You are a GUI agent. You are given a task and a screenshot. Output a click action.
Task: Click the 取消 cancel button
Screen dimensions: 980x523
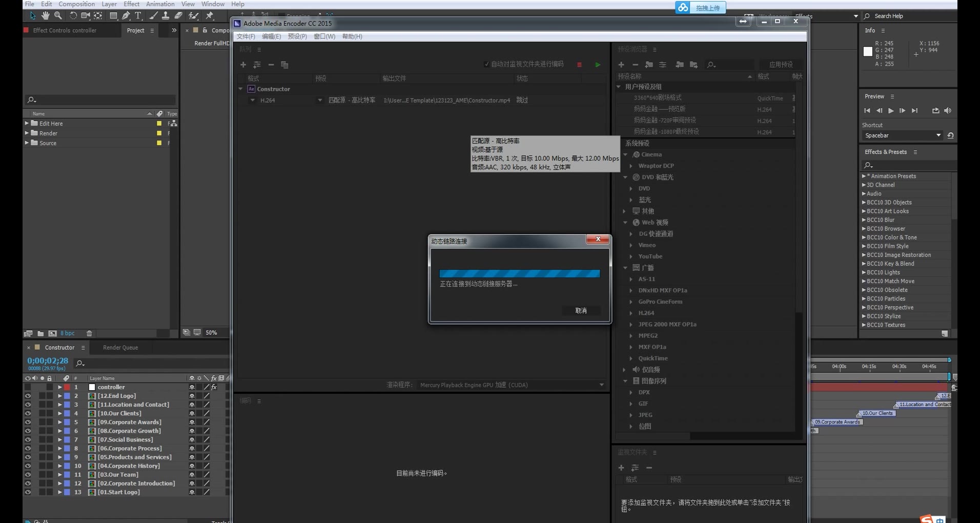pos(581,311)
